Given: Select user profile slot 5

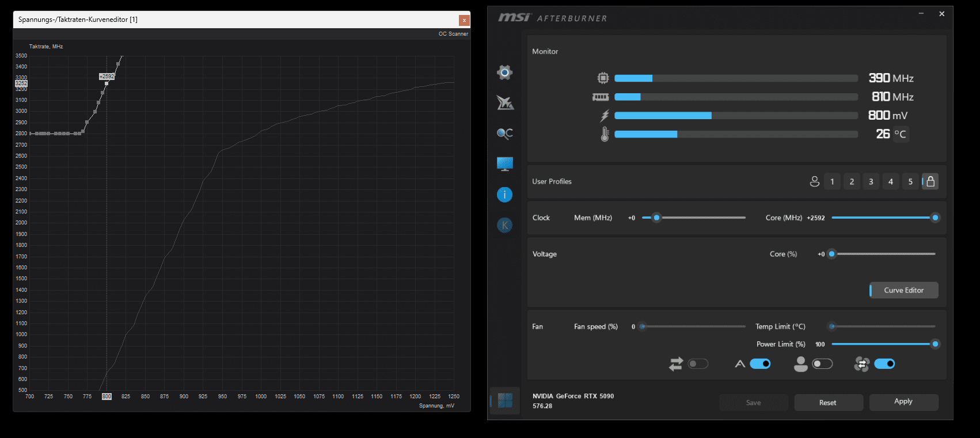Looking at the screenshot, I should [x=910, y=181].
